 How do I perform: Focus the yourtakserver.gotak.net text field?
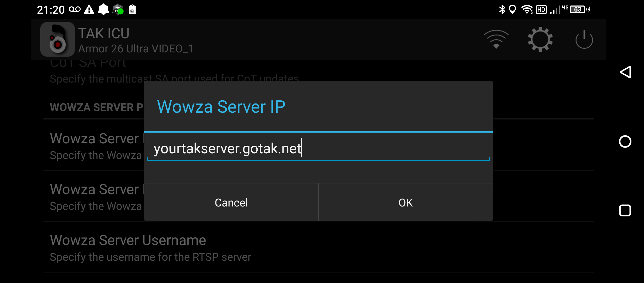point(318,149)
